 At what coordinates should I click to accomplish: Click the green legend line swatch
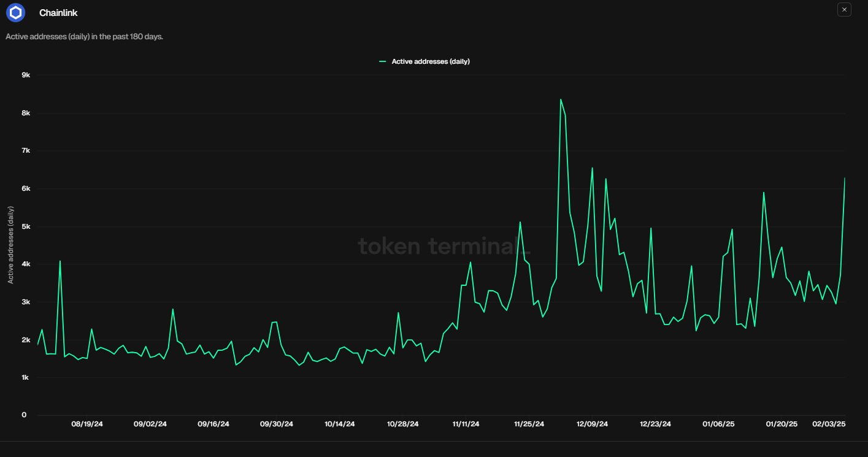pyautogui.click(x=383, y=61)
